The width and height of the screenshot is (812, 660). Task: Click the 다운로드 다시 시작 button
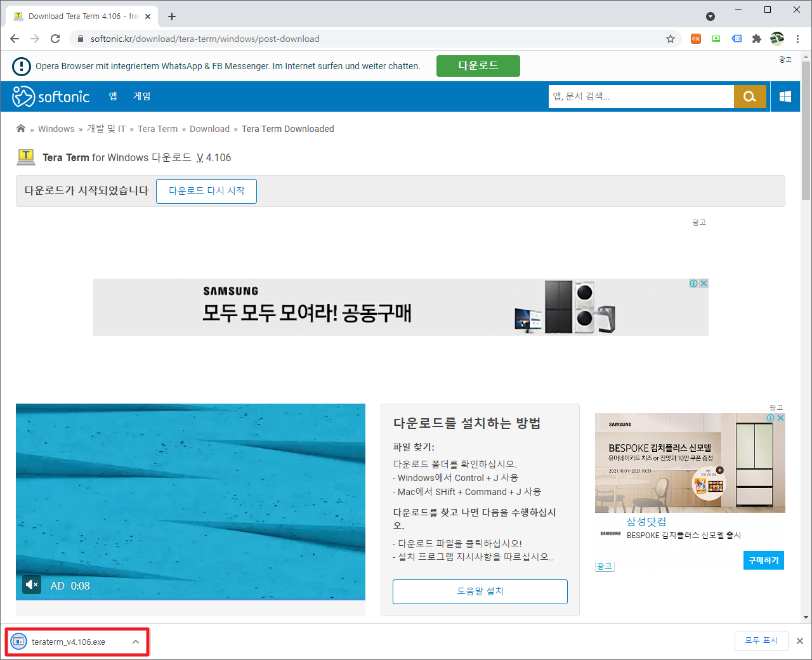[206, 191]
